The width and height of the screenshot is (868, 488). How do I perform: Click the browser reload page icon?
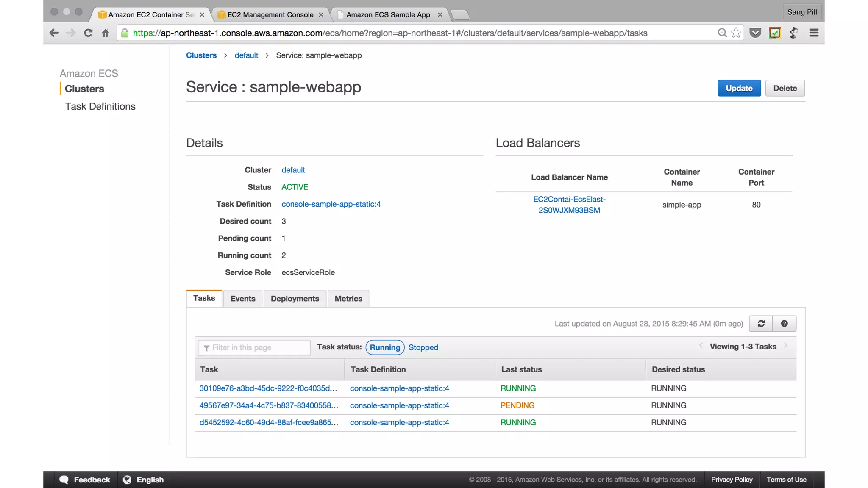(88, 33)
